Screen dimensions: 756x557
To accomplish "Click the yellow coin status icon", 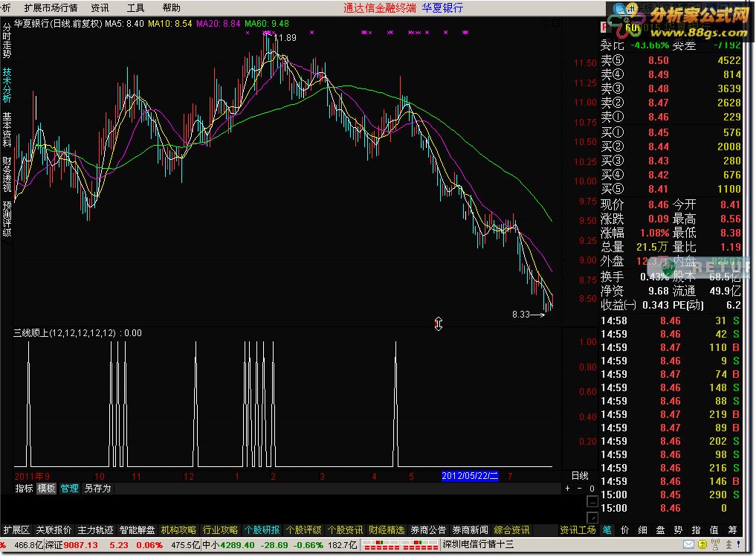I will coord(702,544).
